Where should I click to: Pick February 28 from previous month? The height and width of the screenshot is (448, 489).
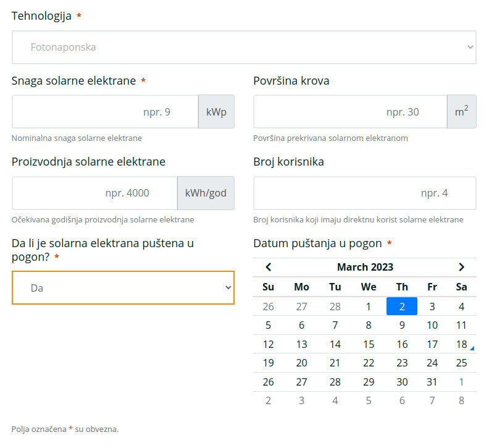coord(335,306)
